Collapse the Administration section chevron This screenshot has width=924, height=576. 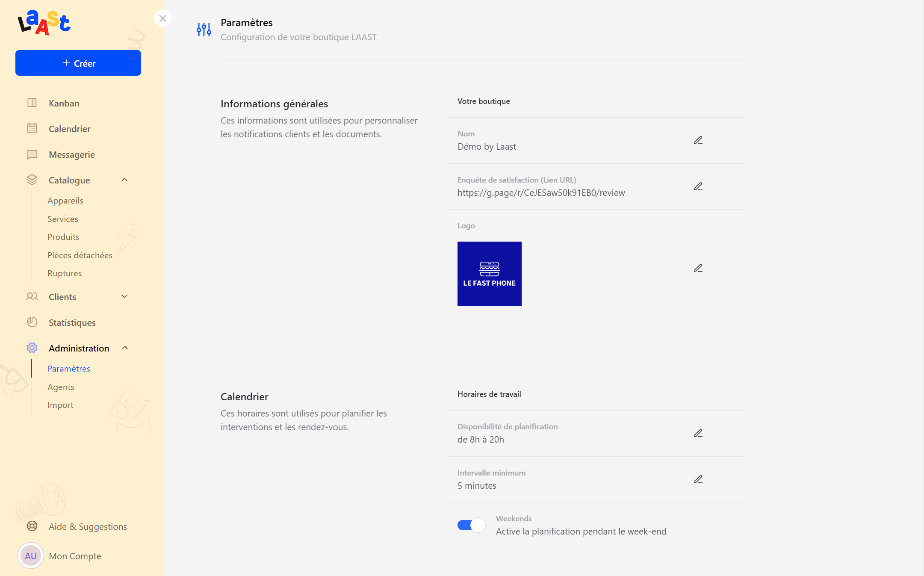pos(124,348)
